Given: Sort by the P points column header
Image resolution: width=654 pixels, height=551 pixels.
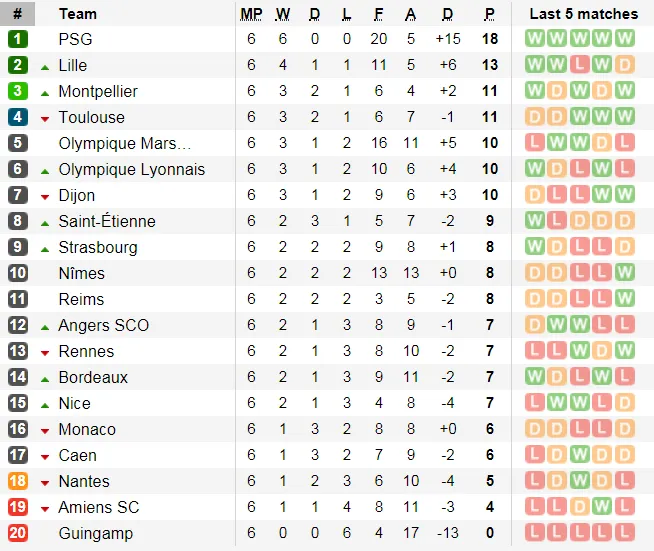Looking at the screenshot, I should 490,14.
